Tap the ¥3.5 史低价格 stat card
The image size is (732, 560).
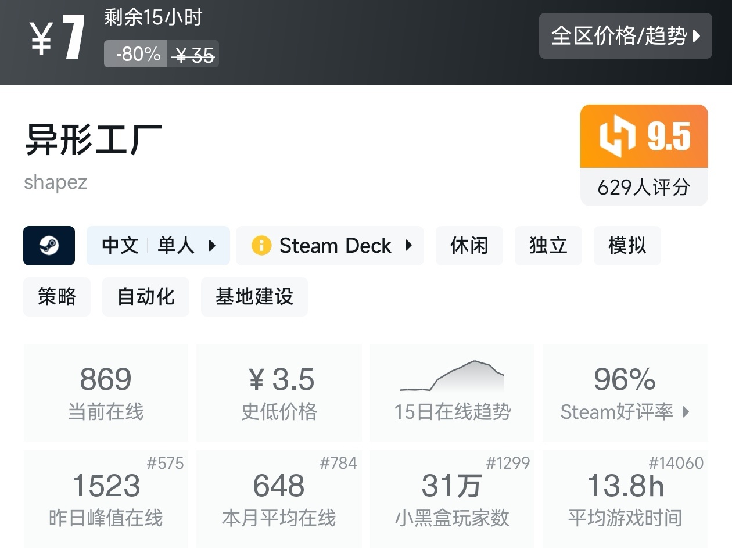[x=279, y=393]
